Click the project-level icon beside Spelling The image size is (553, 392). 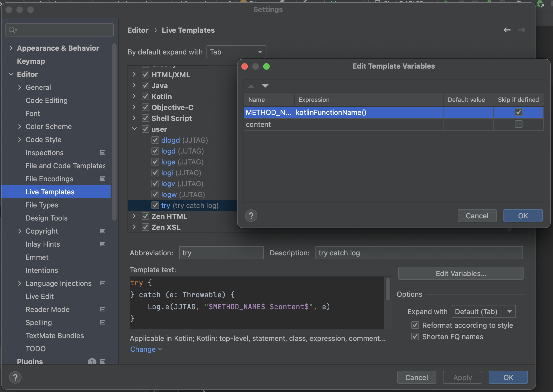[103, 322]
